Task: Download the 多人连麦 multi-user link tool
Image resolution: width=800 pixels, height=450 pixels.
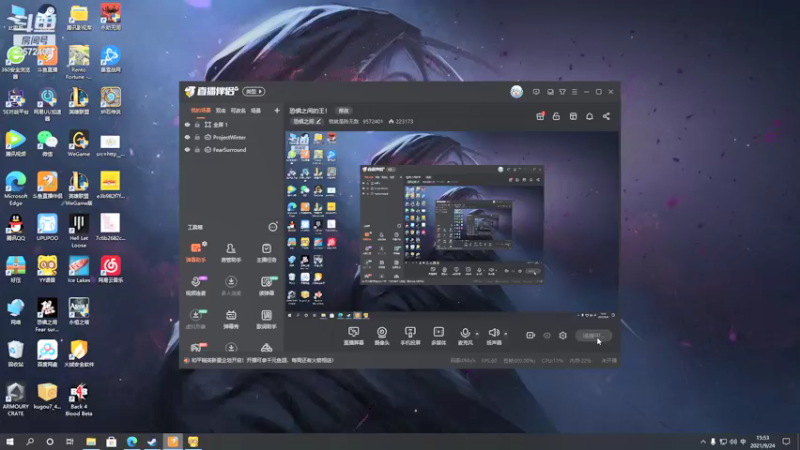Action: pos(231,286)
